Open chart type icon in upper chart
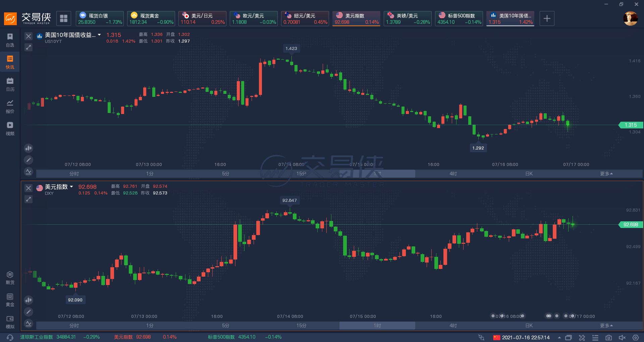The width and height of the screenshot is (644, 342). (x=29, y=148)
